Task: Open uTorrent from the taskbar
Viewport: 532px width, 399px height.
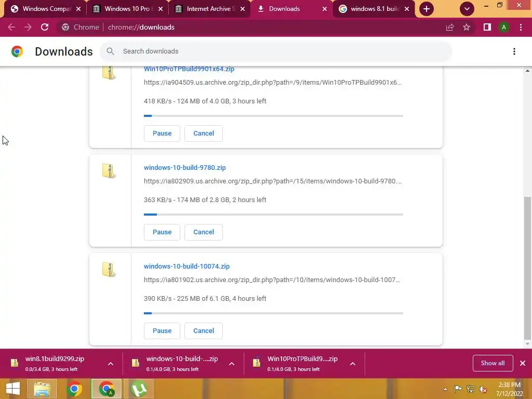Action: coord(139,389)
